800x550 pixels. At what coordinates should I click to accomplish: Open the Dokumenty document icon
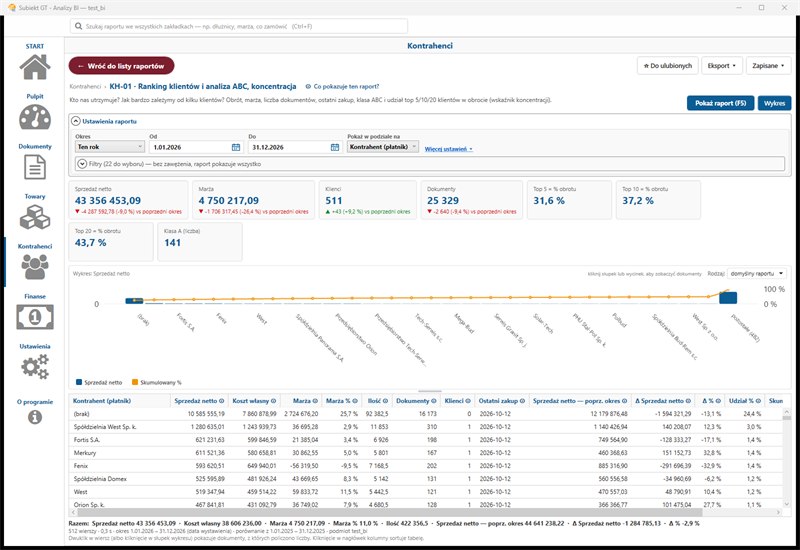tap(35, 167)
